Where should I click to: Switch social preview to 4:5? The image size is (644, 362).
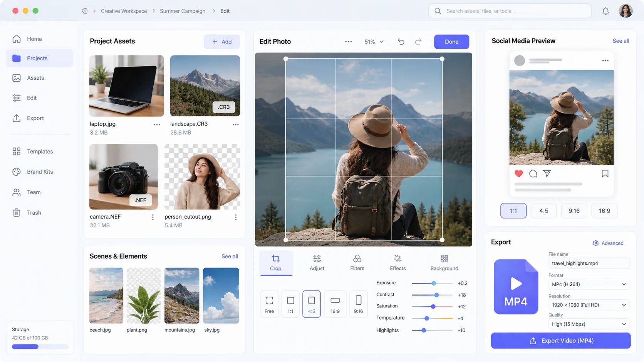coord(543,211)
